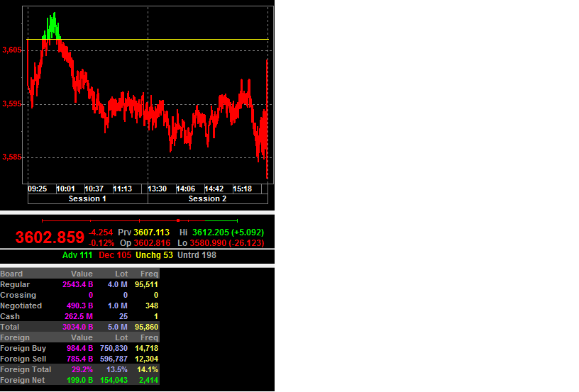579x392 pixels.
Task: Click the -4.254 point change value
Action: point(101,233)
